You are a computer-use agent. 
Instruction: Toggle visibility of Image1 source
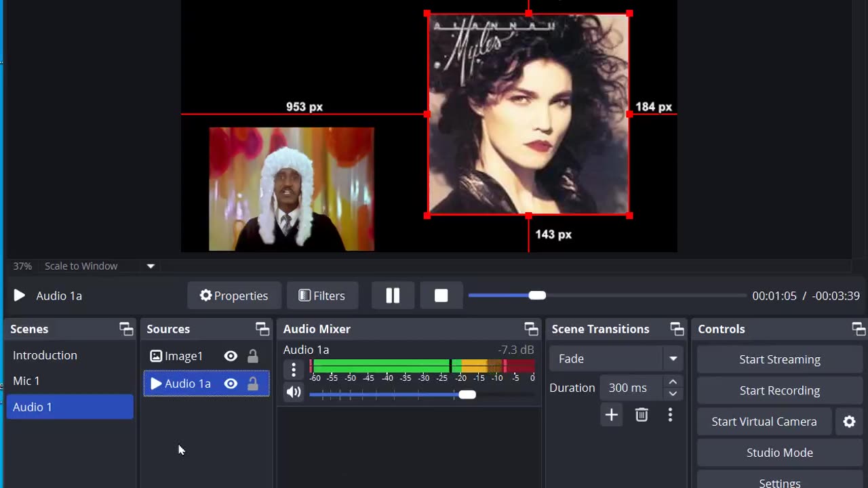(x=231, y=356)
